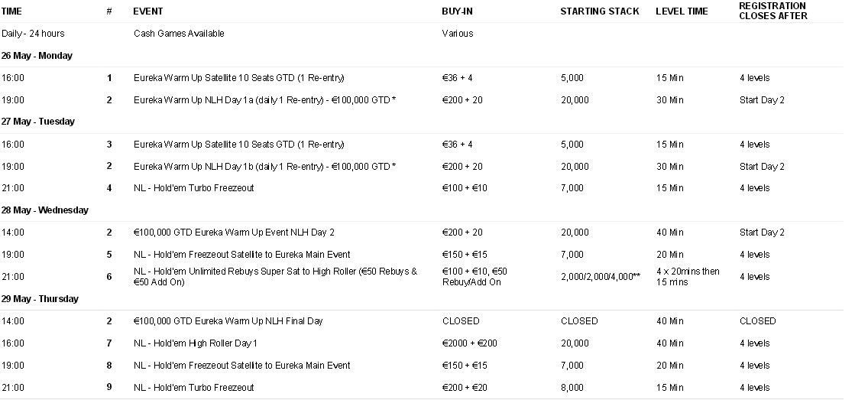Select the Cash Games Available row
This screenshot has height=400, width=868.
422,33
